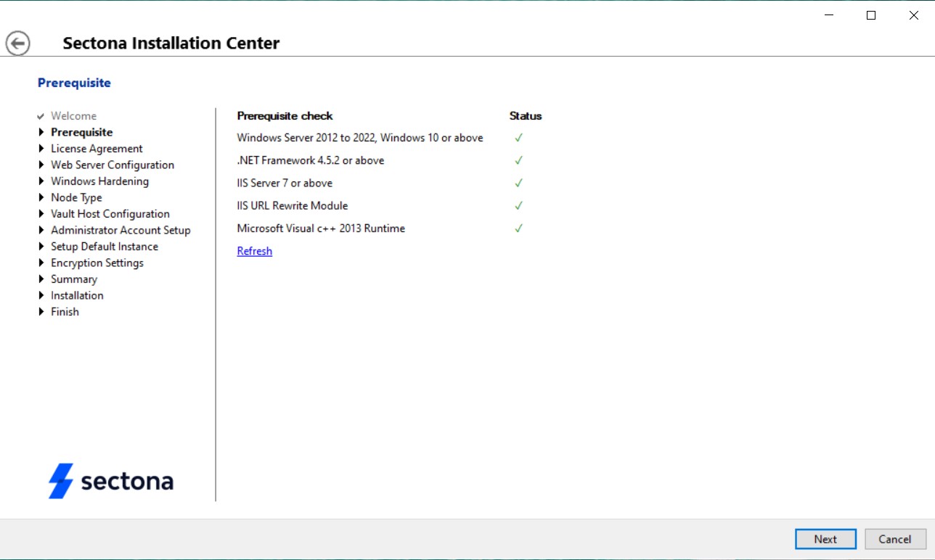Select the Windows Hardening step

[99, 181]
